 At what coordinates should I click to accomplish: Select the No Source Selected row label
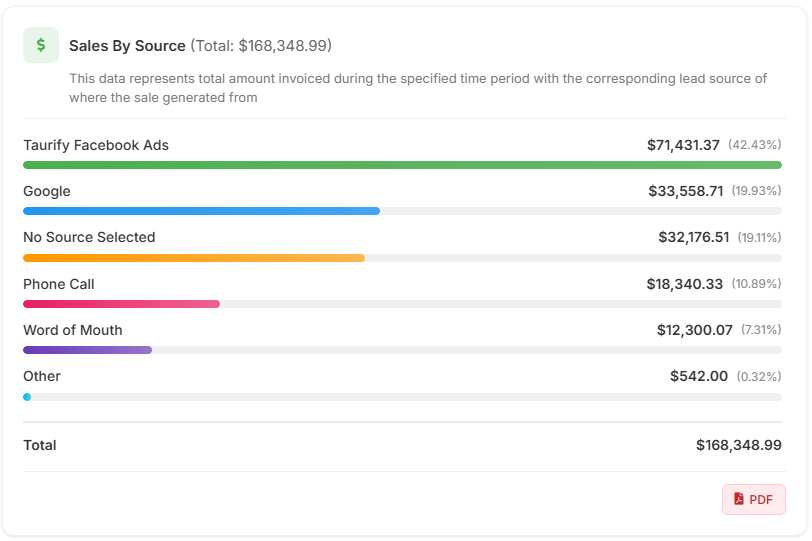click(89, 237)
